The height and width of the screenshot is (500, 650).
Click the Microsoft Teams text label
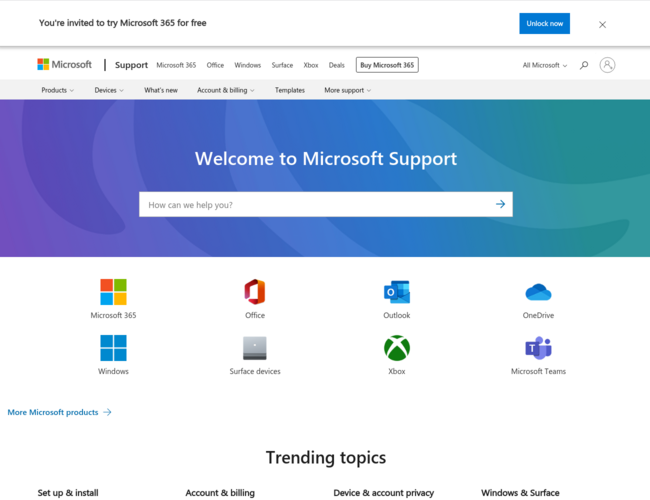[x=538, y=371]
